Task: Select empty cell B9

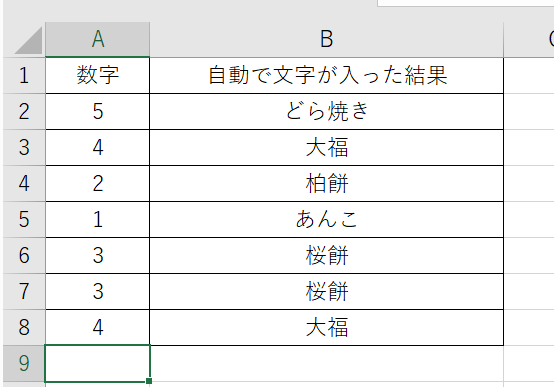Action: click(x=326, y=364)
